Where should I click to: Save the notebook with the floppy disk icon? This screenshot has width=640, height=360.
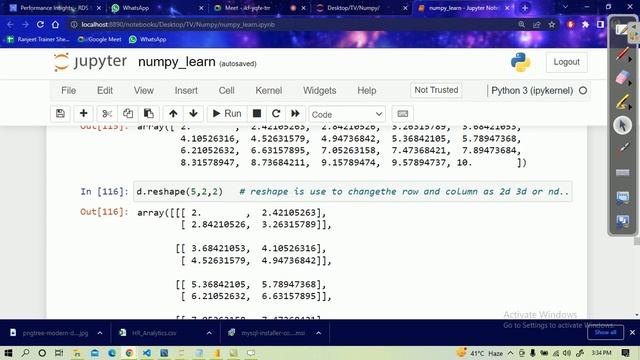[x=60, y=113]
